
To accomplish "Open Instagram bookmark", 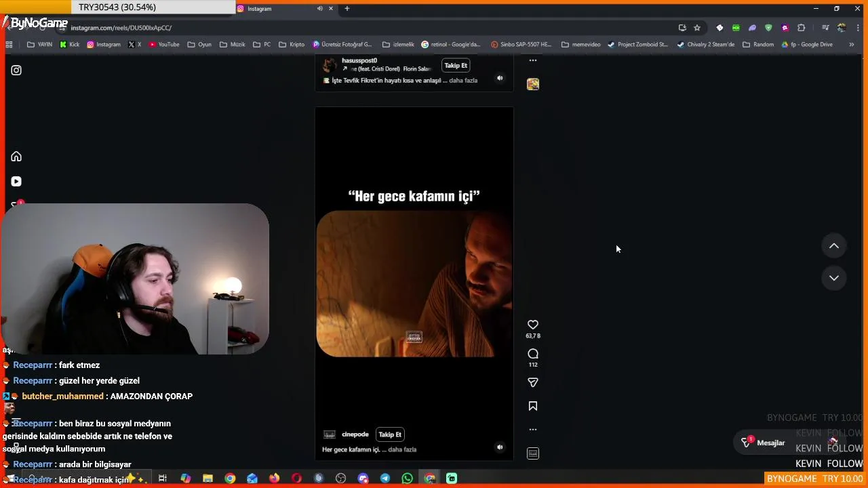I will [x=104, y=45].
